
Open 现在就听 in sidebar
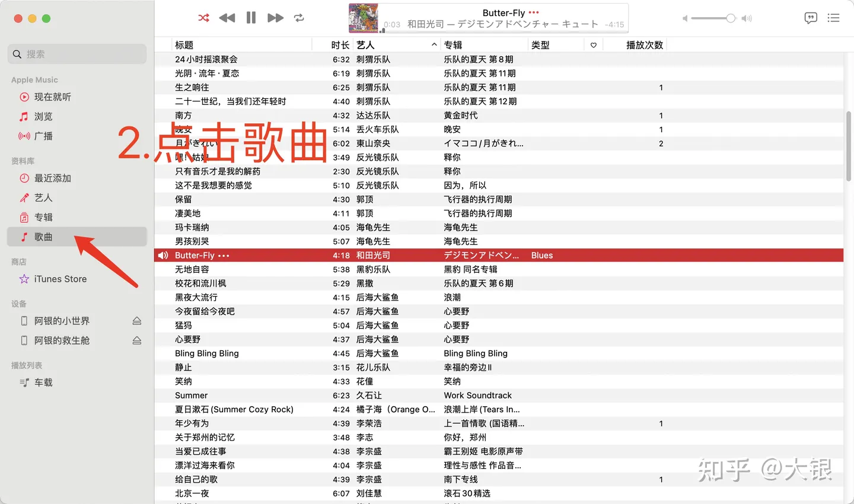(x=77, y=97)
